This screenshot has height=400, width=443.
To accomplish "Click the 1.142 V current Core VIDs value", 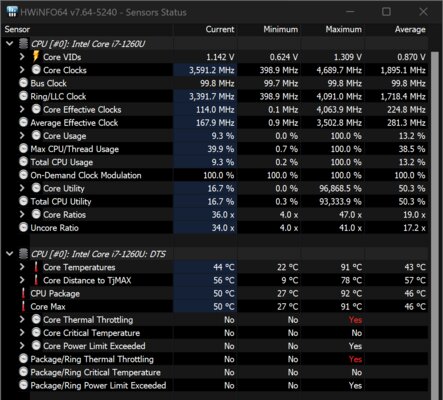I will 220,57.
